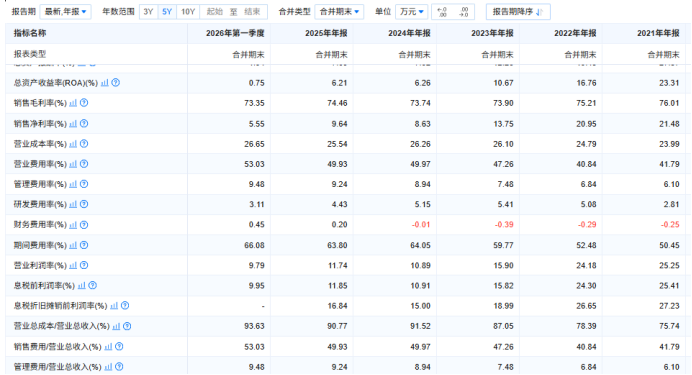The width and height of the screenshot is (692, 375).
Task: Click help icon for 息税折旧摊销前利润率(%)
Action: pos(125,306)
